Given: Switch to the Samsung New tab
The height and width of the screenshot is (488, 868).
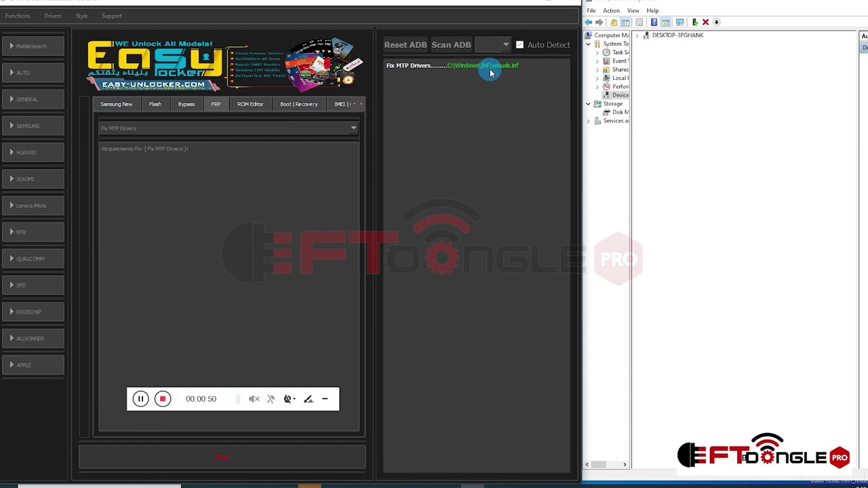Looking at the screenshot, I should [117, 104].
